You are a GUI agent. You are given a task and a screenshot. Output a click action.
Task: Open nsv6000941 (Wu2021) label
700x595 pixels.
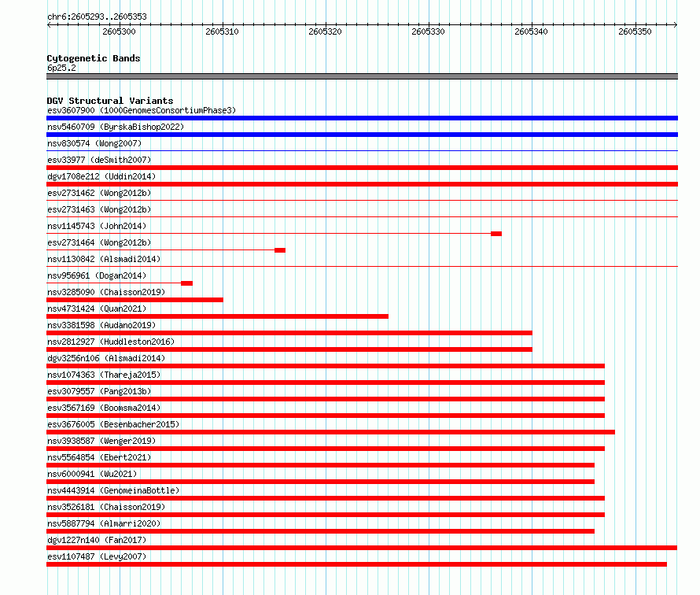pos(92,474)
